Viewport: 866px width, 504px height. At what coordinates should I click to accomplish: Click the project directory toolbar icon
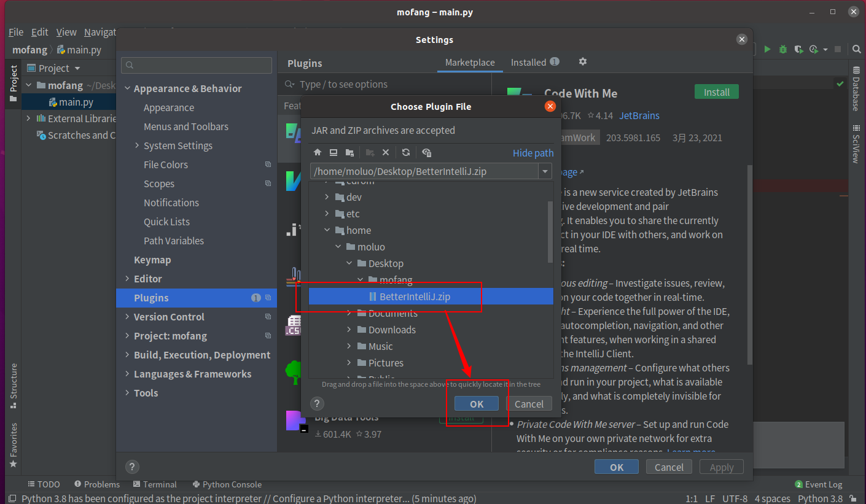(349, 152)
